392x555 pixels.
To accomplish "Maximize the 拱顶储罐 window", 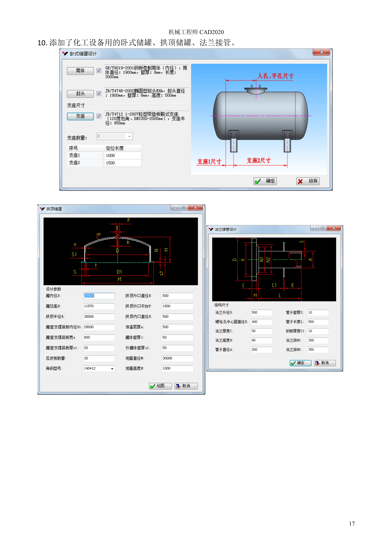I will (x=184, y=208).
